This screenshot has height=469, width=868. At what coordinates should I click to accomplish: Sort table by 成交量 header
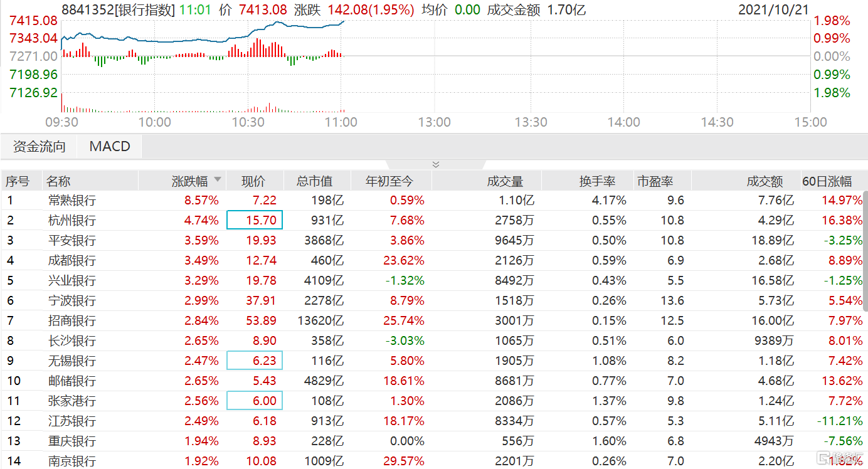pos(505,181)
